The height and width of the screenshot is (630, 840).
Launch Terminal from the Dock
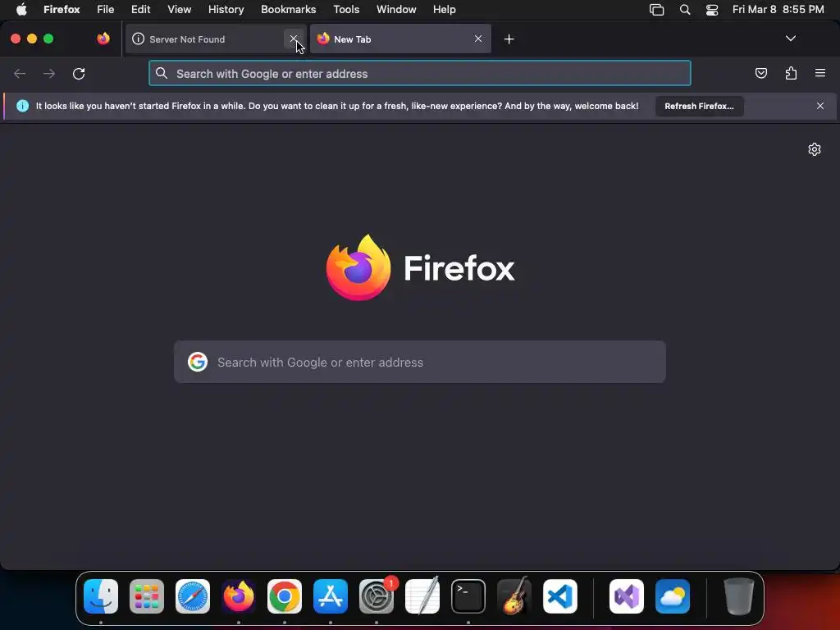[x=468, y=596]
